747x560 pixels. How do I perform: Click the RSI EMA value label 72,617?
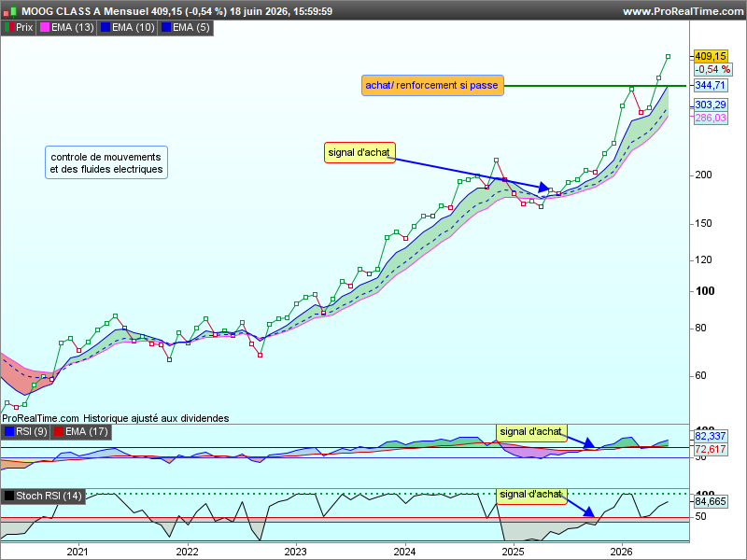[711, 449]
